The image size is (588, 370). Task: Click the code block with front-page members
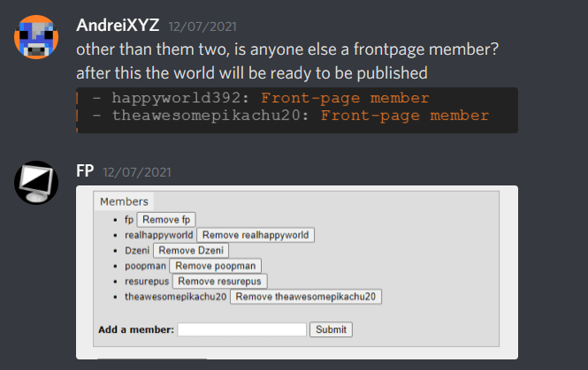(297, 108)
